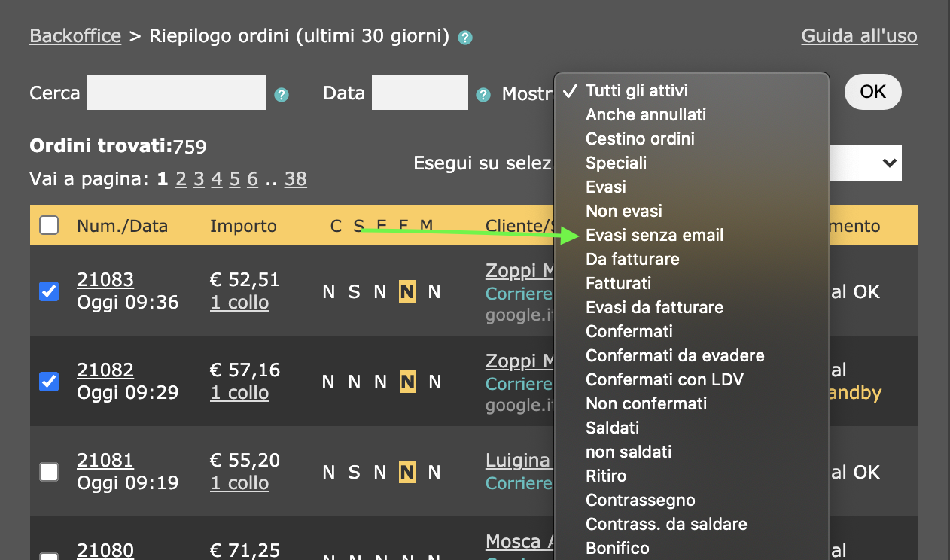The width and height of the screenshot is (950, 560).
Task: Toggle the select-all checkbox in the table header
Action: pyautogui.click(x=48, y=224)
